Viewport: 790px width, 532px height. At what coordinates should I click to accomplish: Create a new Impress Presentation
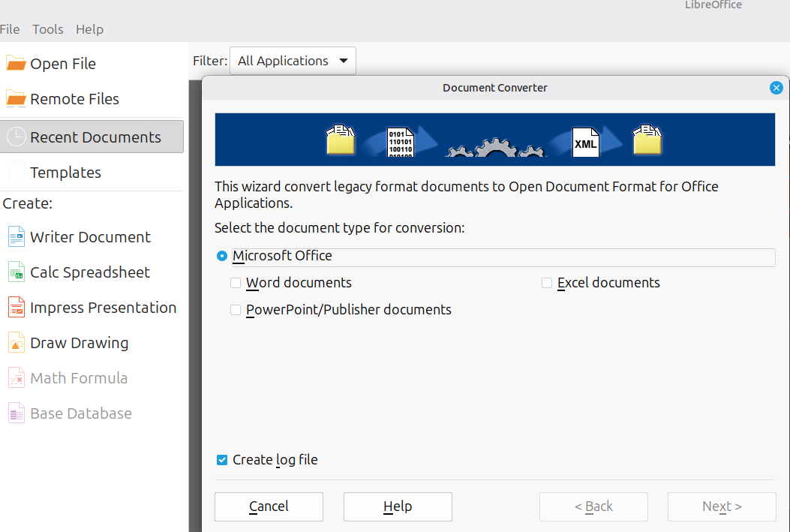pyautogui.click(x=103, y=308)
